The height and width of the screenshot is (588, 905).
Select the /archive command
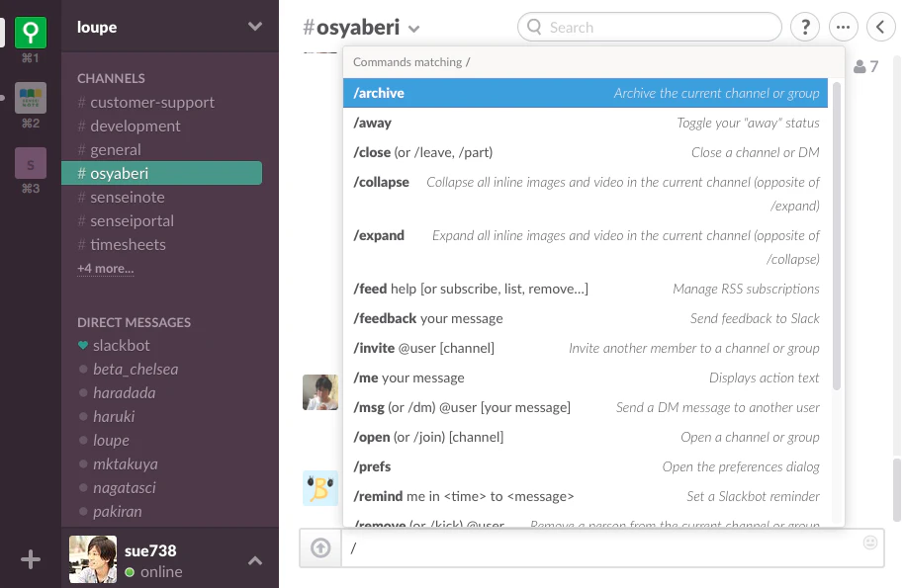coord(586,93)
